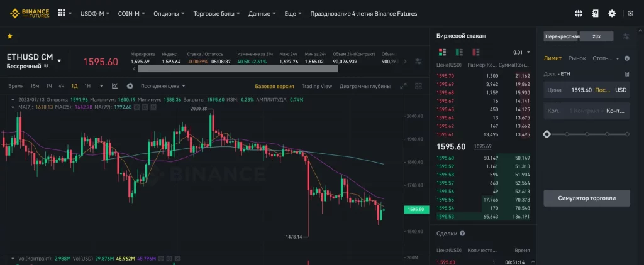
Task: Expand more time intervals dropdown
Action: coord(101,86)
